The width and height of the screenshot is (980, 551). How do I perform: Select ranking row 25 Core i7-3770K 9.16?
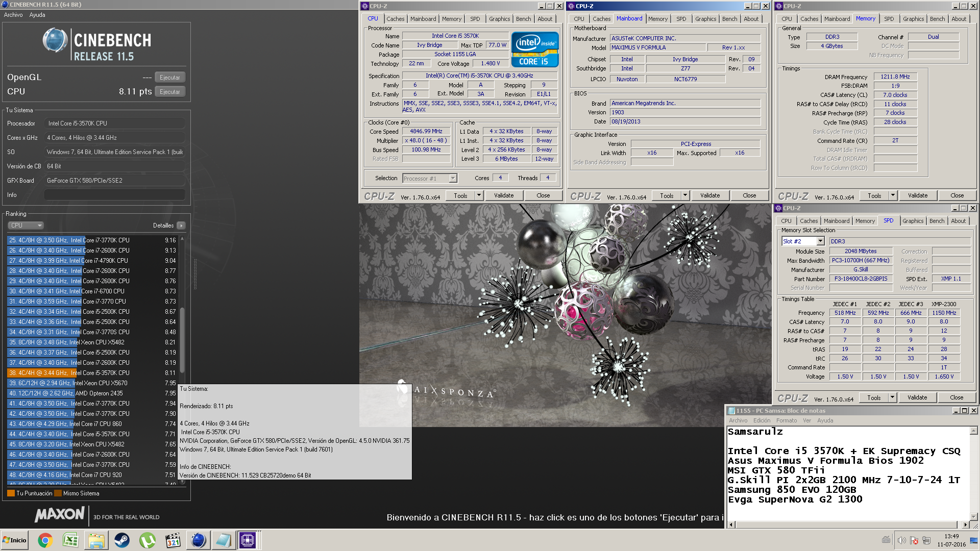[92, 240]
